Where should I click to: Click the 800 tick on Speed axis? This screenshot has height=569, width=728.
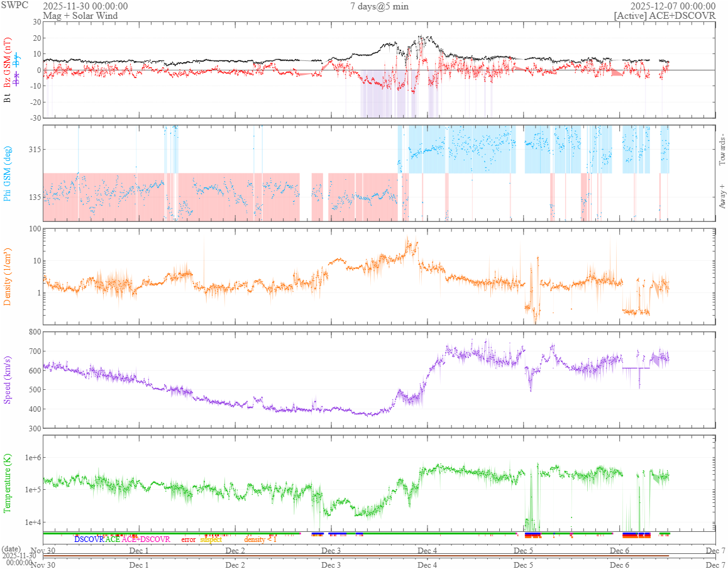(x=35, y=331)
